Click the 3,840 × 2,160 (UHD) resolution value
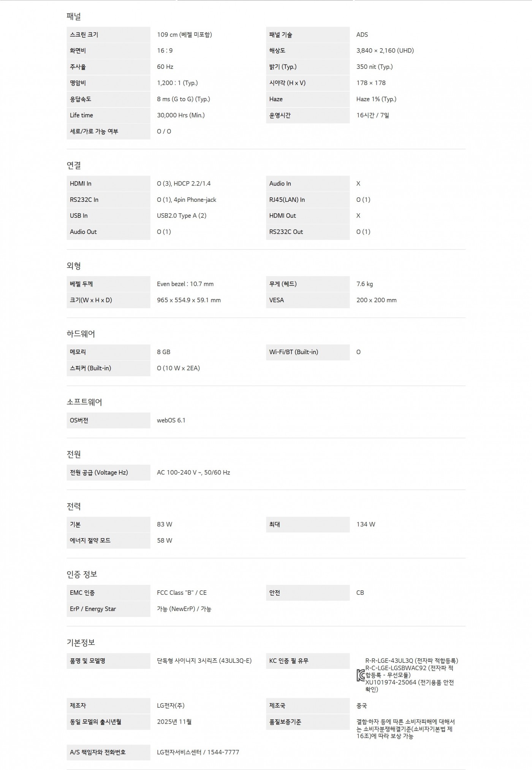This screenshot has width=532, height=770. click(x=385, y=51)
